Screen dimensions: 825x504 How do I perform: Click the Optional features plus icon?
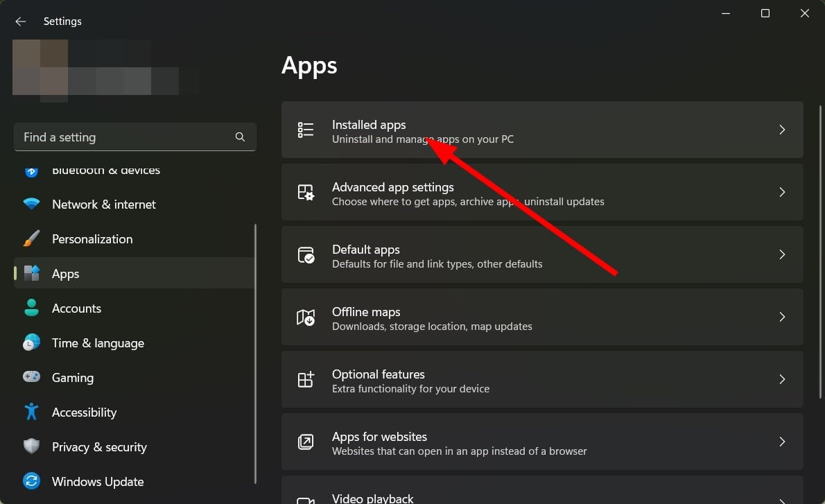[305, 379]
